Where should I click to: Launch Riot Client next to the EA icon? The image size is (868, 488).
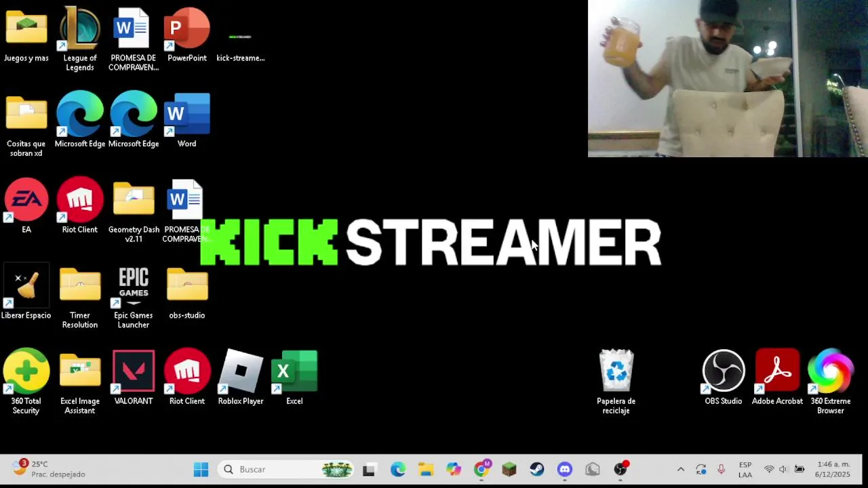pyautogui.click(x=80, y=205)
